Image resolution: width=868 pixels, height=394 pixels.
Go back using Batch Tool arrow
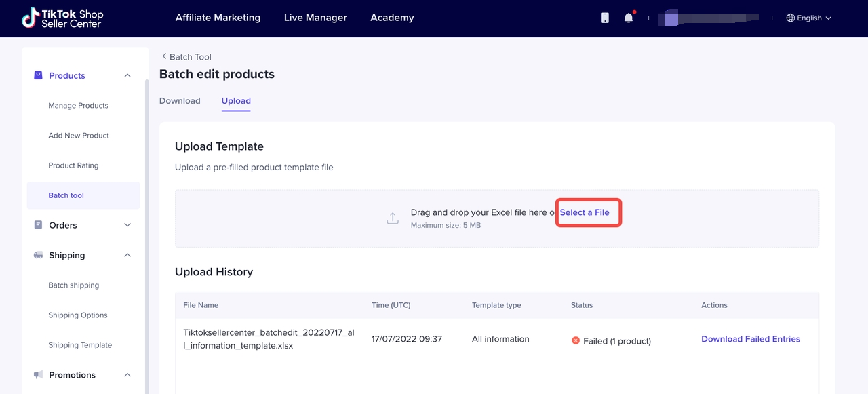coord(164,57)
